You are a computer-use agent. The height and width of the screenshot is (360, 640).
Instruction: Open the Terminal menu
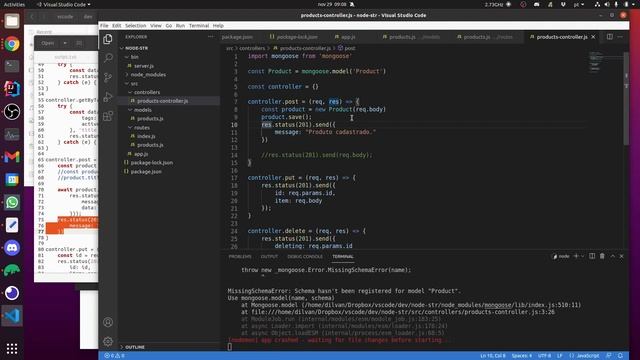199,25
